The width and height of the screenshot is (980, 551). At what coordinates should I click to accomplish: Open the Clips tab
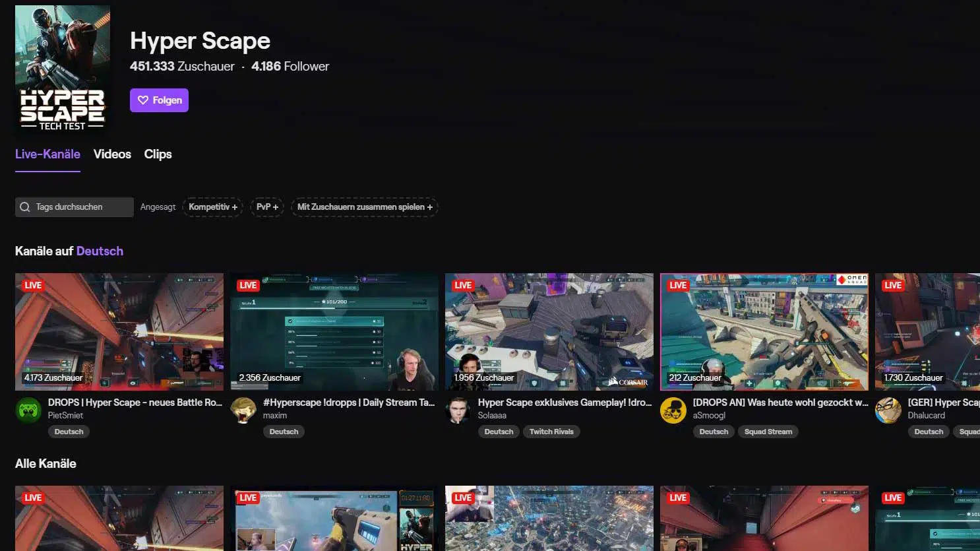click(158, 154)
